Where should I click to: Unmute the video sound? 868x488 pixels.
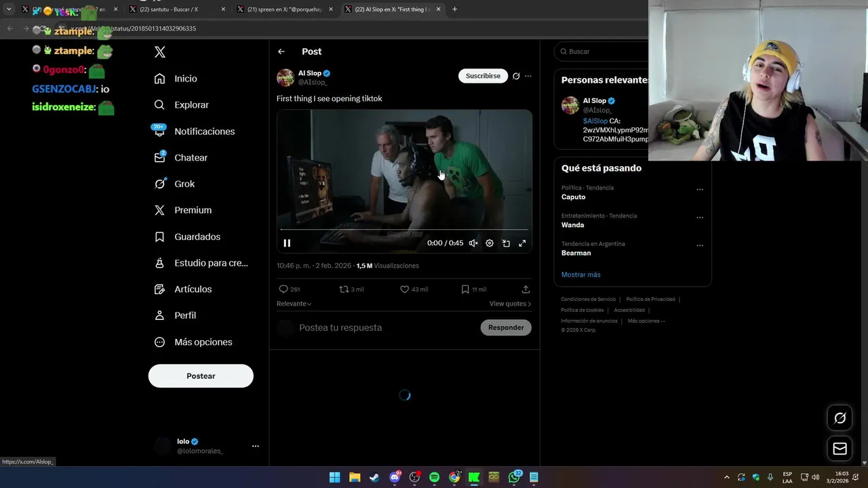point(473,243)
